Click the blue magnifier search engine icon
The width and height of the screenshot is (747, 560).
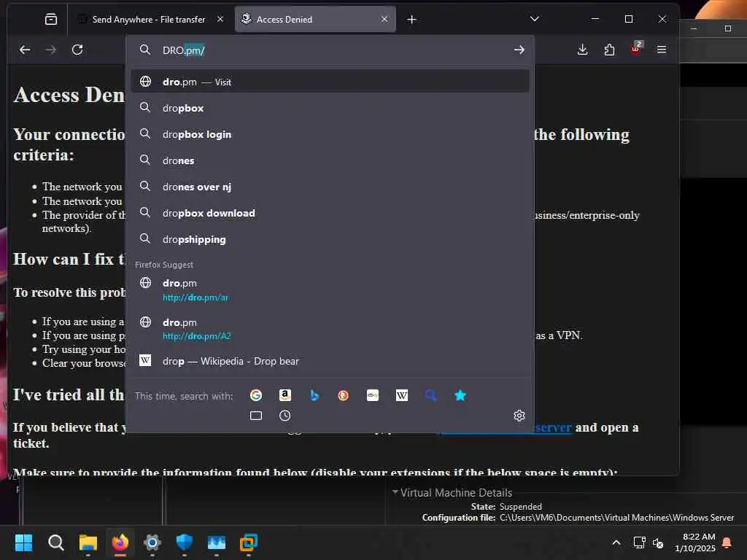[x=430, y=395]
